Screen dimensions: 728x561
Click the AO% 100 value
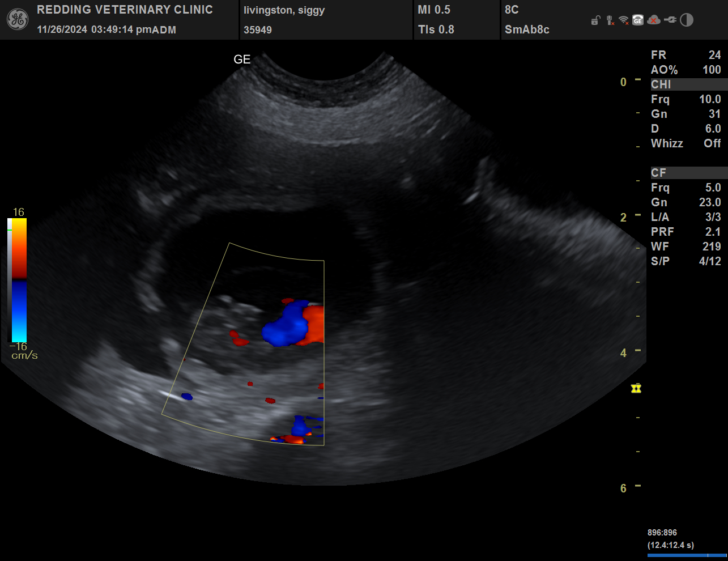[686, 70]
